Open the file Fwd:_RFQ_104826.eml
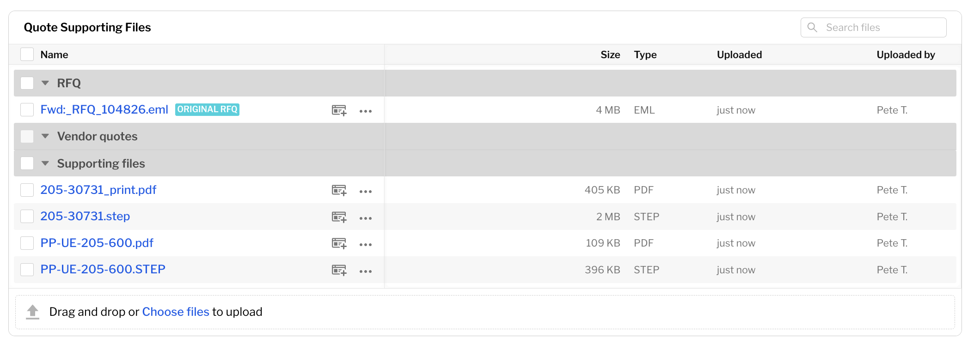 click(104, 109)
